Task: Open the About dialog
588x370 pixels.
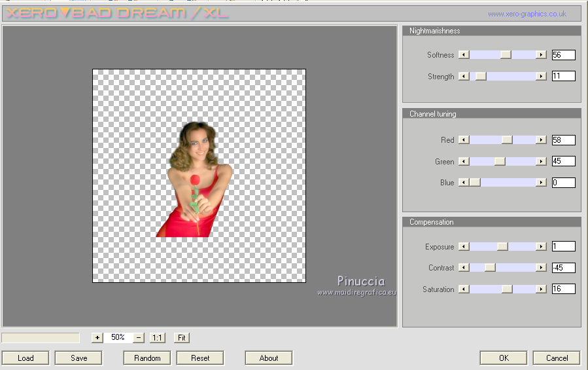Action: (269, 358)
